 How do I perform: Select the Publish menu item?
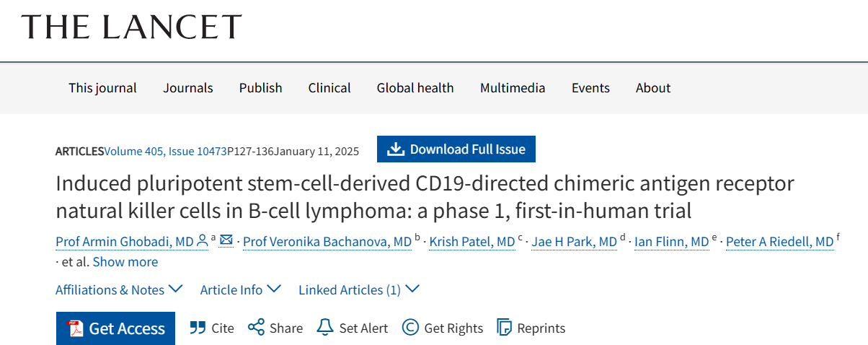click(x=261, y=88)
